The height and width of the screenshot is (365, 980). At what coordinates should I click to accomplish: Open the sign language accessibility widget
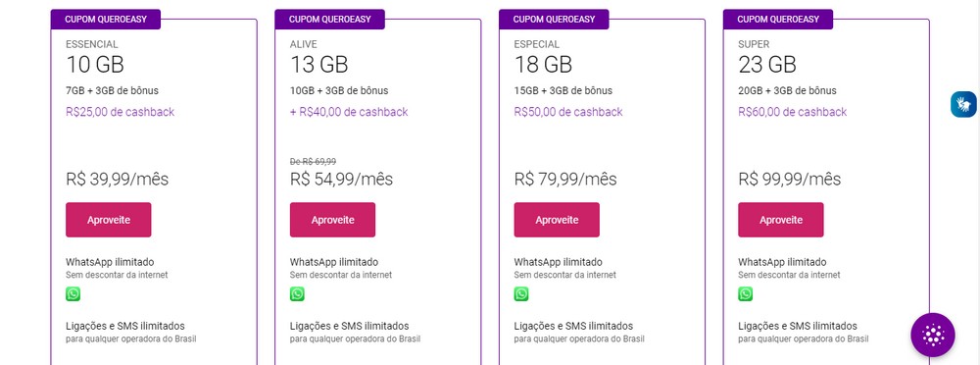963,104
